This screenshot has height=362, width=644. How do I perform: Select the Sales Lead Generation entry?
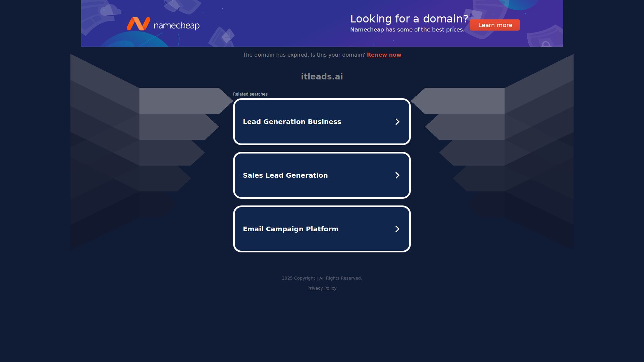(x=285, y=175)
